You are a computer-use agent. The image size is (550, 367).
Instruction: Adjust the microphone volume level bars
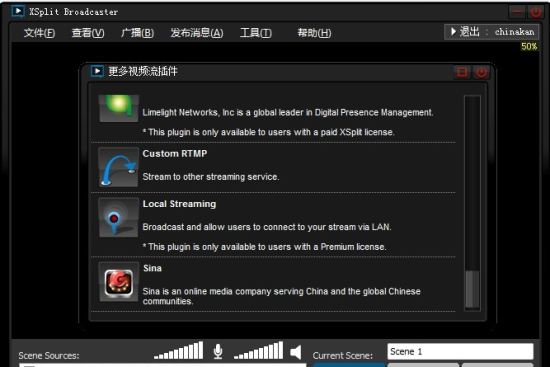(x=179, y=350)
